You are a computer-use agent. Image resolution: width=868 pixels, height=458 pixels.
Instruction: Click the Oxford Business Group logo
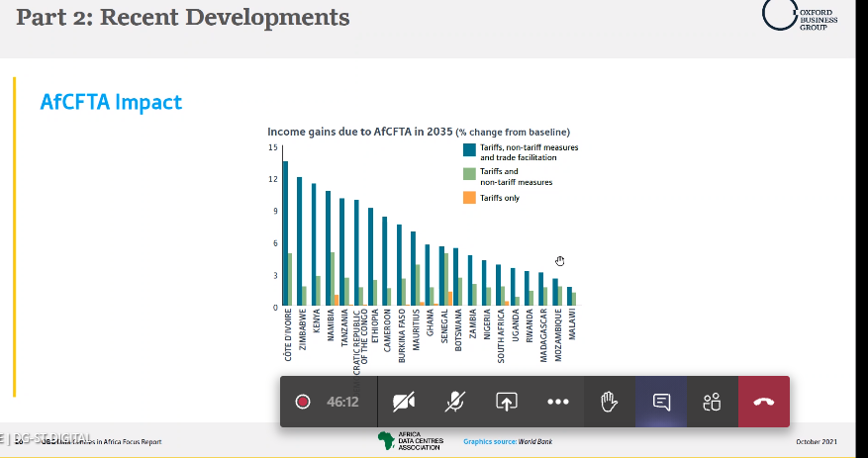(800, 16)
